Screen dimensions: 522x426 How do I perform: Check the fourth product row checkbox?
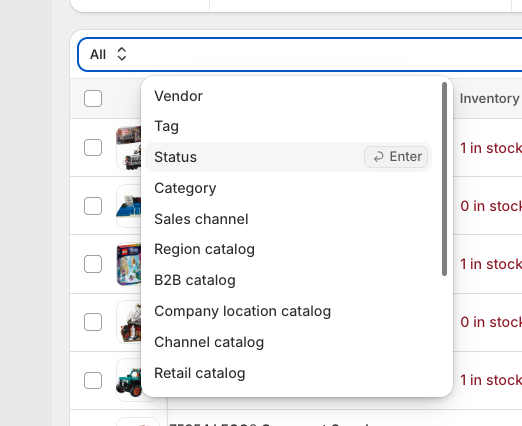[93, 322]
